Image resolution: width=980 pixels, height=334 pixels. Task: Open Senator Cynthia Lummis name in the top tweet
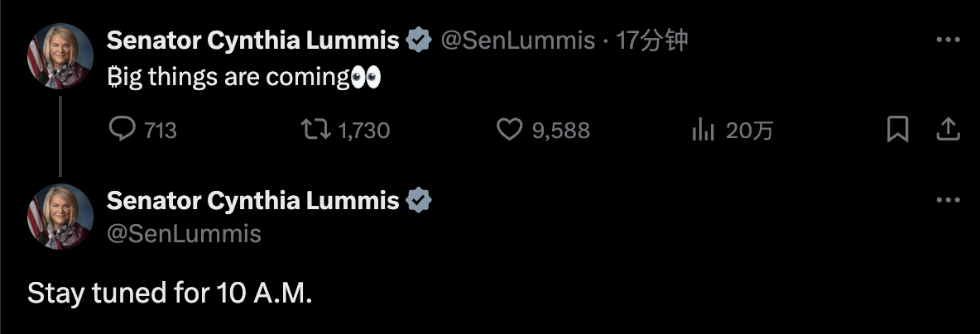tap(253, 40)
